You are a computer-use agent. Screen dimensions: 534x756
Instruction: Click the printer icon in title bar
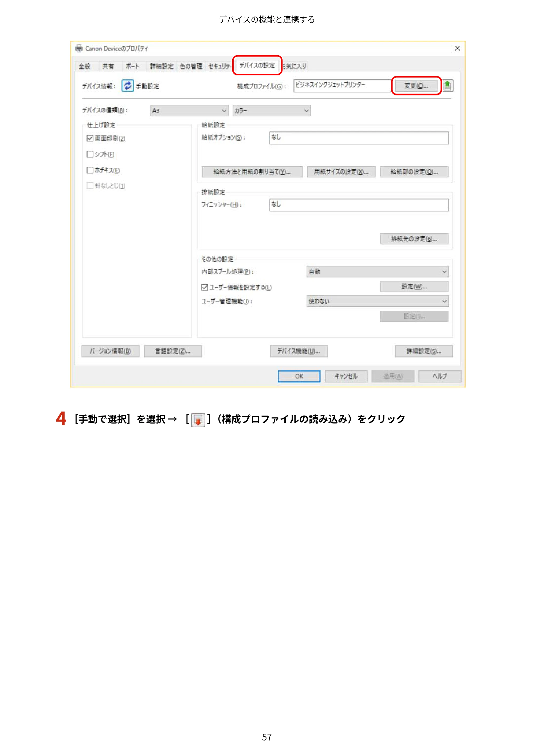pos(79,48)
